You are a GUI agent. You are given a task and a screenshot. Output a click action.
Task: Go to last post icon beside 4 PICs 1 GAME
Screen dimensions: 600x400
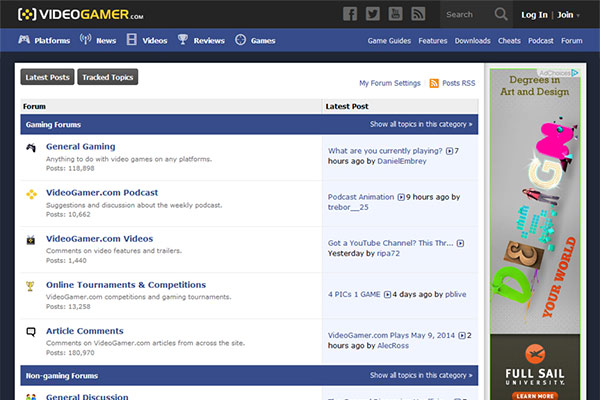[x=387, y=294]
